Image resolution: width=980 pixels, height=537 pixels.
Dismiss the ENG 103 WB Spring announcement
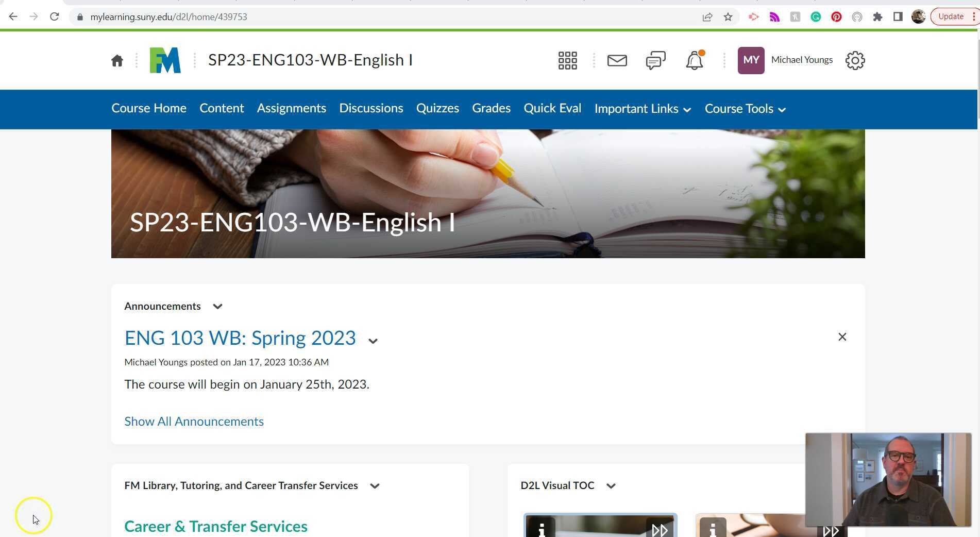(x=842, y=337)
